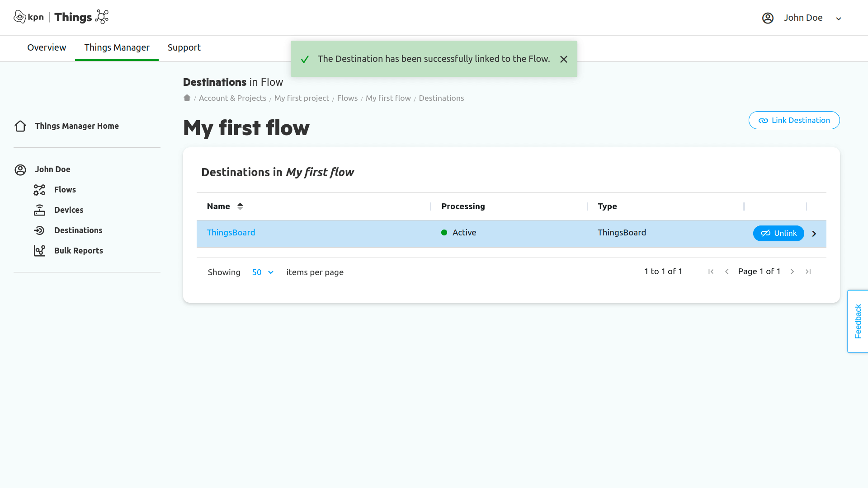
Task: Open the ThingsBoard destination link
Action: 231,233
